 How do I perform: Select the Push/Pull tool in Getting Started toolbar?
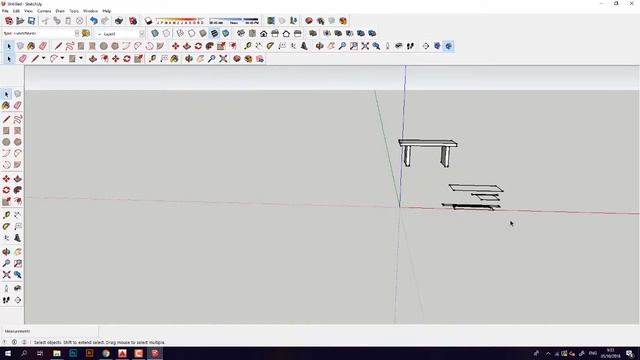click(93, 59)
